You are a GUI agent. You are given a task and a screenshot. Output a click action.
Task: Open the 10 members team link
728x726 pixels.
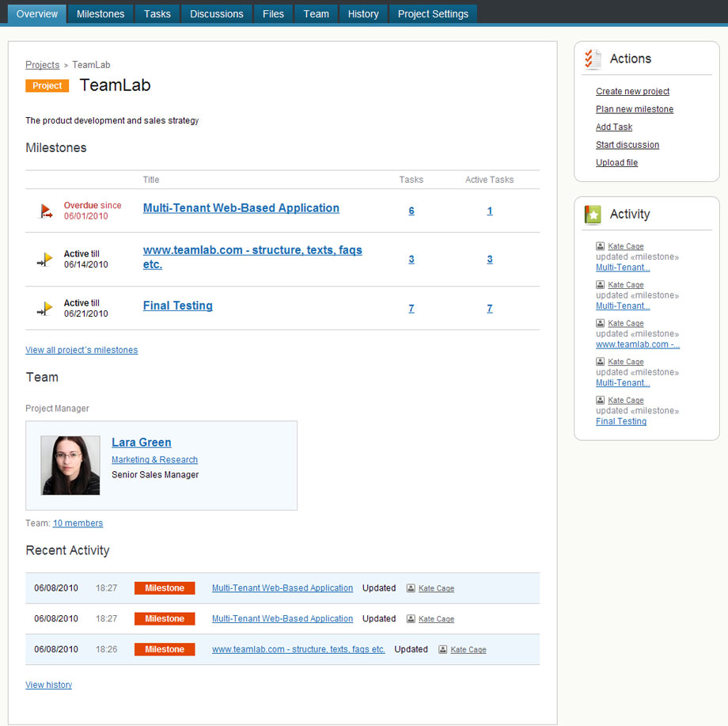(x=78, y=523)
